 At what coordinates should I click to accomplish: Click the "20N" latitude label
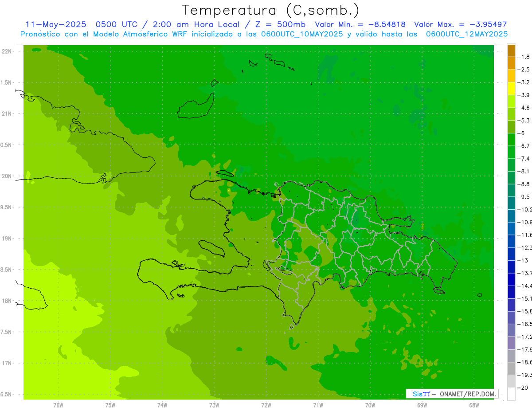click(7, 176)
